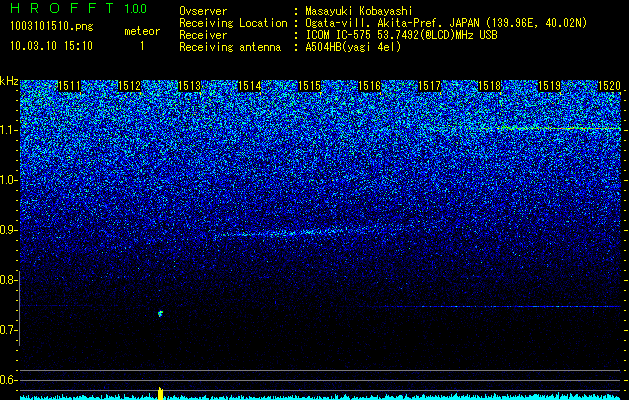Select the A504HB(yagi 4el) antenna value
Screen dimensions: 629x400
(x=353, y=47)
